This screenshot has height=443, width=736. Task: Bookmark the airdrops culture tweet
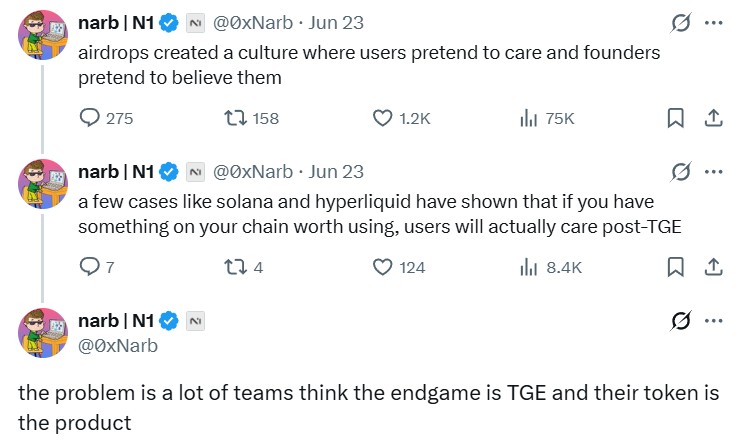click(675, 118)
